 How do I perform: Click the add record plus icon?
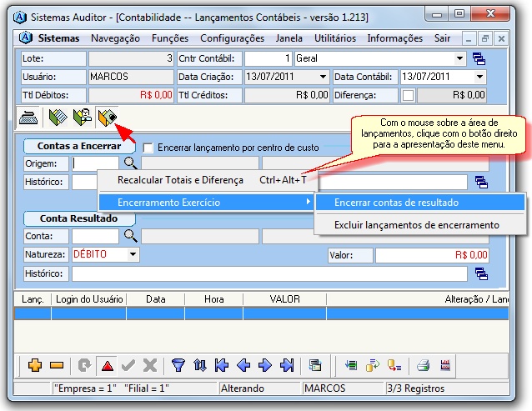click(x=35, y=365)
